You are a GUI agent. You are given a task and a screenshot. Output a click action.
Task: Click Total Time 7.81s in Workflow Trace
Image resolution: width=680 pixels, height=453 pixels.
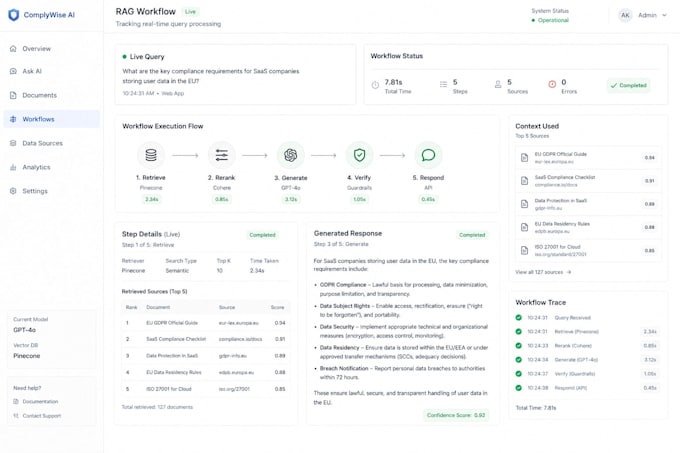click(536, 408)
